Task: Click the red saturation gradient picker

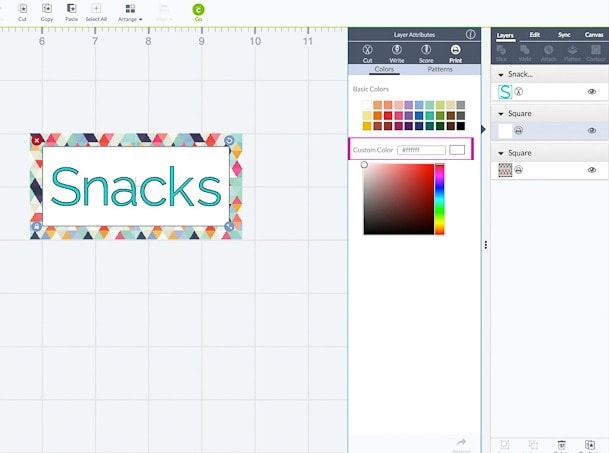Action: coord(398,199)
